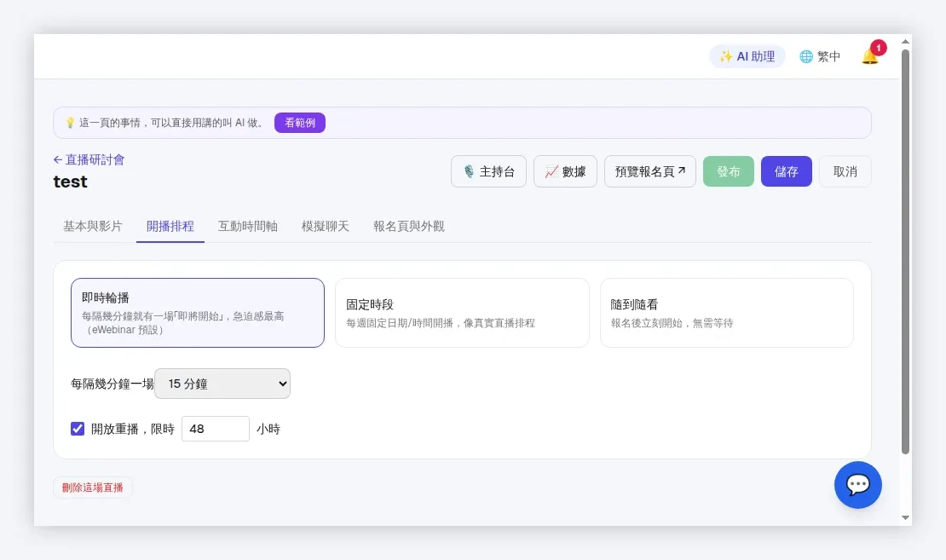The width and height of the screenshot is (946, 560).
Task: Click the webinar title text test
Action: click(x=71, y=182)
